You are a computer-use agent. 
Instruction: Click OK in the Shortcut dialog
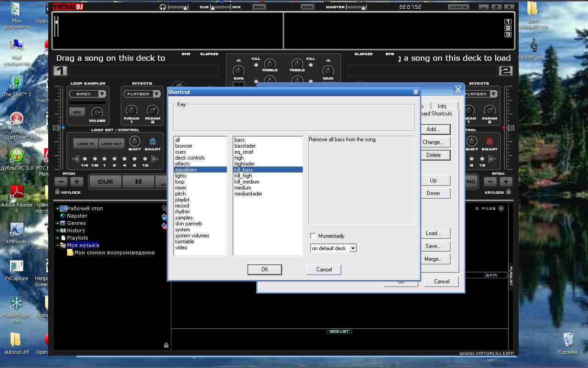pyautogui.click(x=265, y=270)
